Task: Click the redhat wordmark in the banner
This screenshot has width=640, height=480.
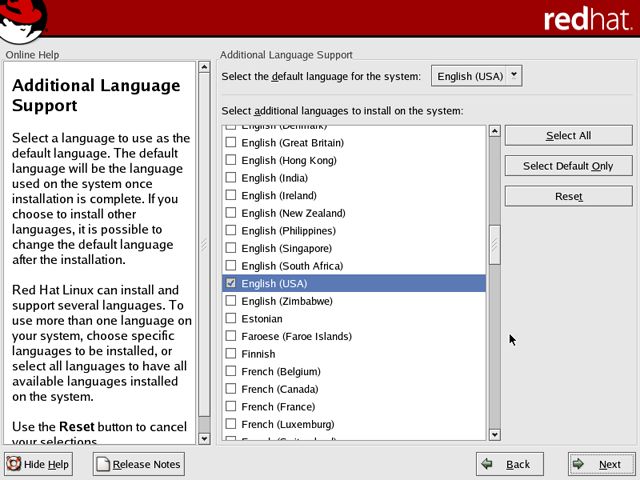Action: (x=586, y=20)
